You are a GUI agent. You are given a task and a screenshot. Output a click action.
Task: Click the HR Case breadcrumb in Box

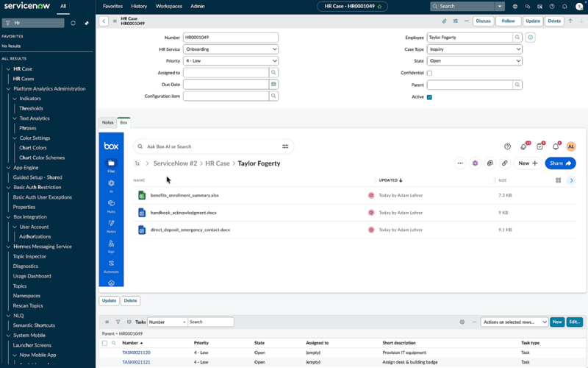coord(218,163)
